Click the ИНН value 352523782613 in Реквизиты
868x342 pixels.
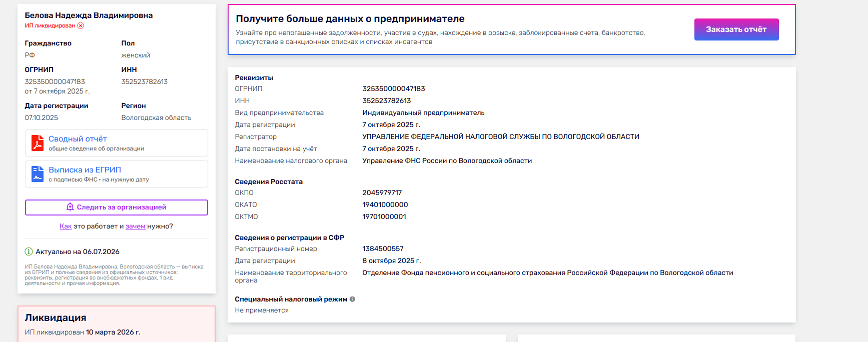[x=387, y=100]
